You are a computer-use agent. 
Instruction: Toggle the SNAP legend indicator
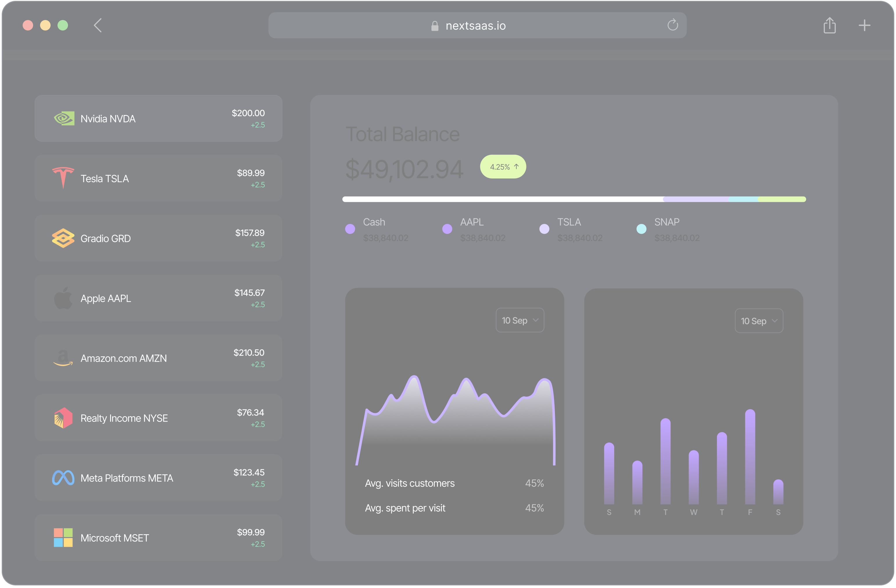641,229
